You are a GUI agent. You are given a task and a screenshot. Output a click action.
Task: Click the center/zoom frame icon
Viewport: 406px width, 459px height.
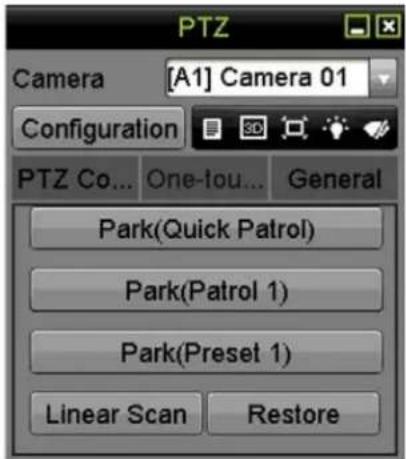pyautogui.click(x=294, y=128)
